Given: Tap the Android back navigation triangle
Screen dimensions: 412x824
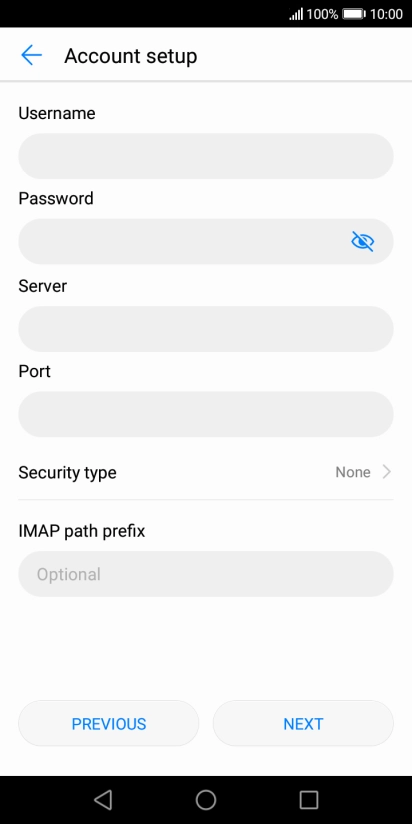Looking at the screenshot, I should pyautogui.click(x=103, y=800).
